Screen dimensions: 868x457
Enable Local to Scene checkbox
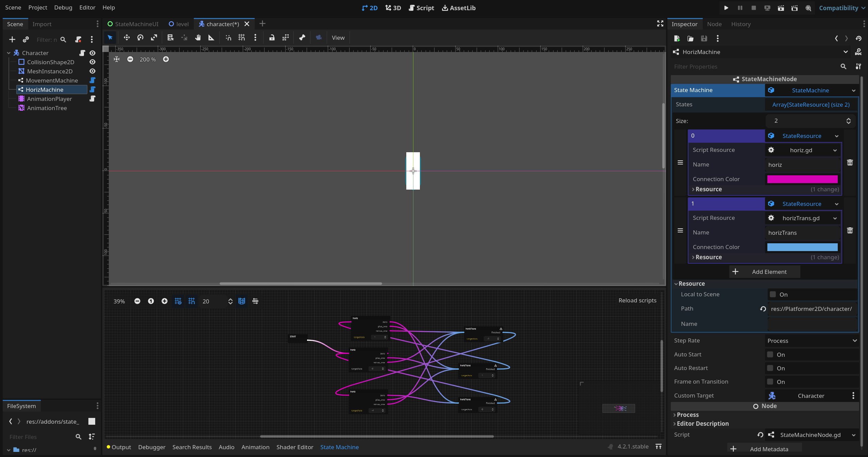(x=773, y=294)
